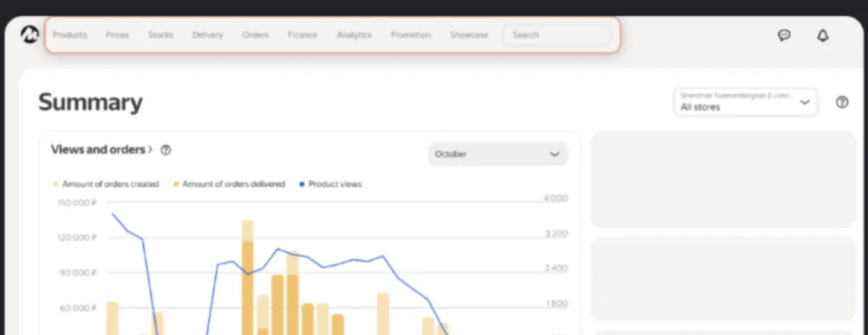Open the Products menu
The width and height of the screenshot is (868, 335).
[70, 35]
